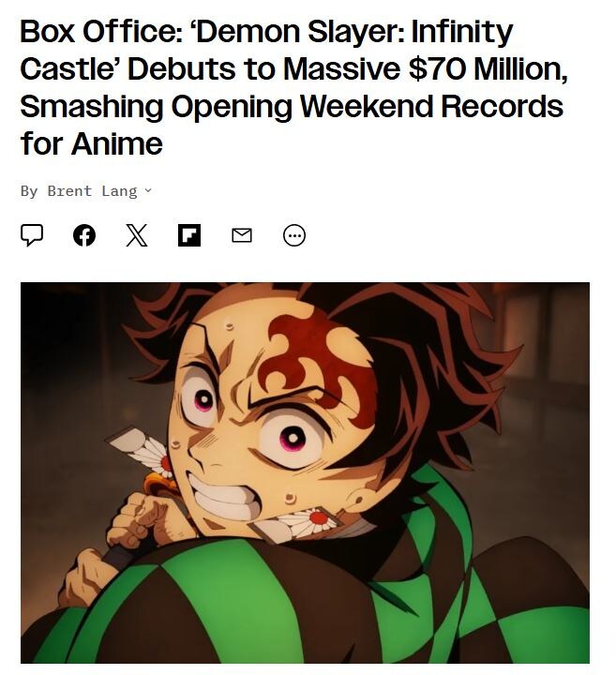Click the word 'Debuts' in headline

182,68
